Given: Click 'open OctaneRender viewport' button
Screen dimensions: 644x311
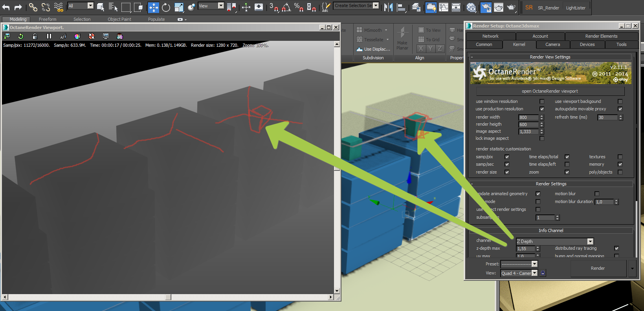Looking at the screenshot, I should click(550, 91).
